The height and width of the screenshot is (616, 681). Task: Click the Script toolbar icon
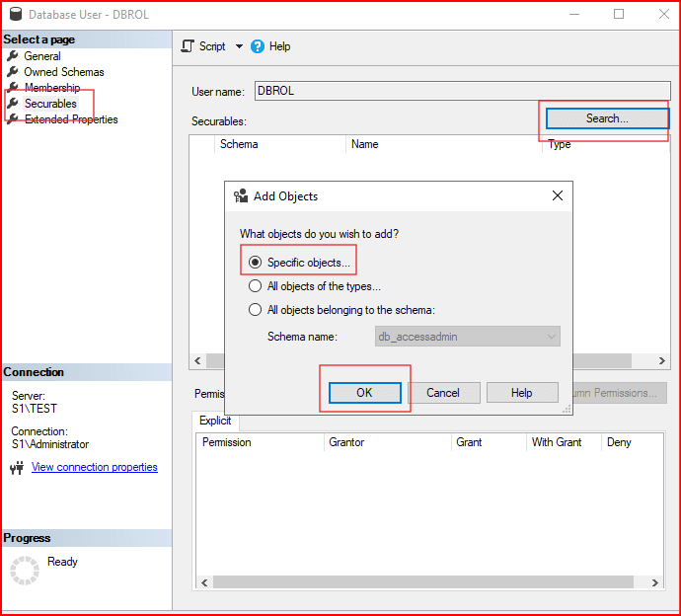pos(188,46)
